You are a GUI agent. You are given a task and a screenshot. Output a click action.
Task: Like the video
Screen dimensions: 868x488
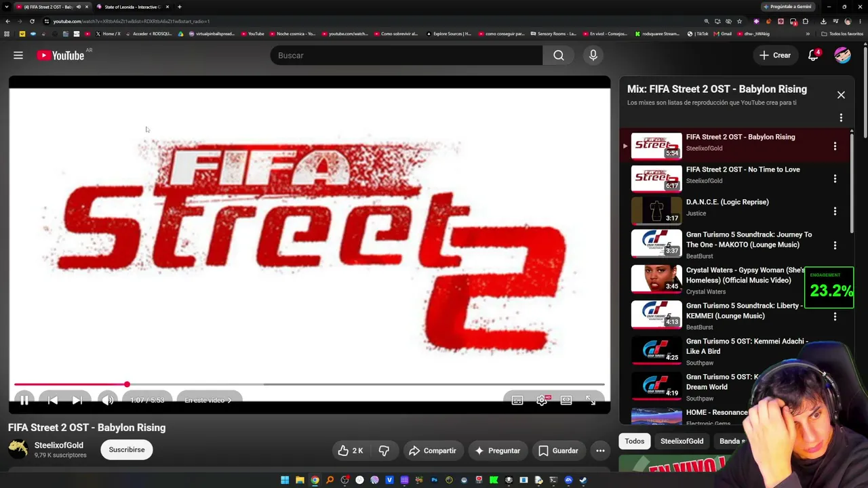(351, 451)
